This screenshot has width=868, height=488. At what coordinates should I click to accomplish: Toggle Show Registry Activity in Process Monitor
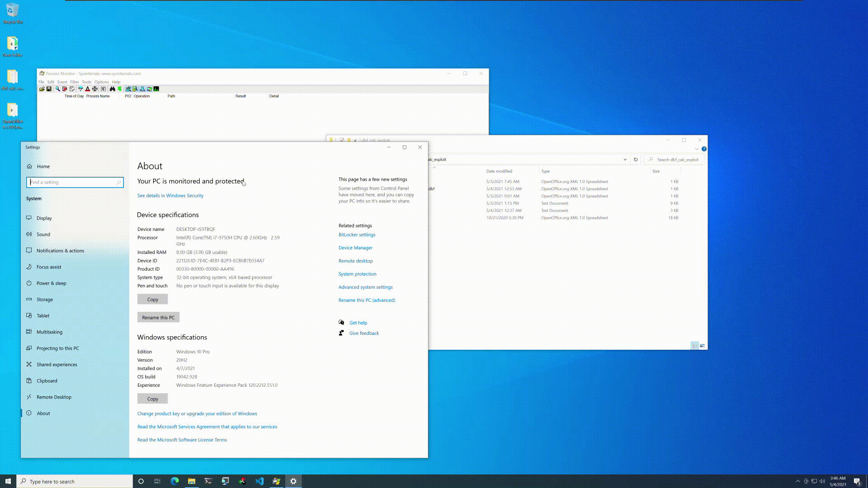[x=128, y=89]
